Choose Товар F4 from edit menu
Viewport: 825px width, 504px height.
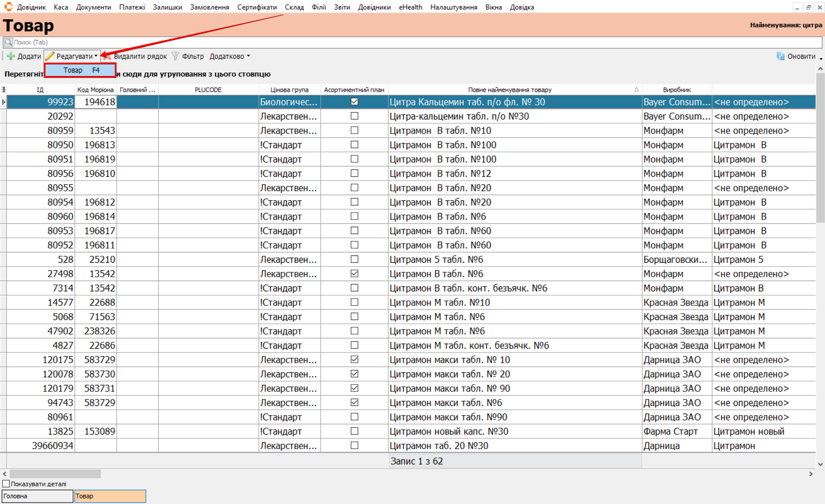pyautogui.click(x=80, y=70)
